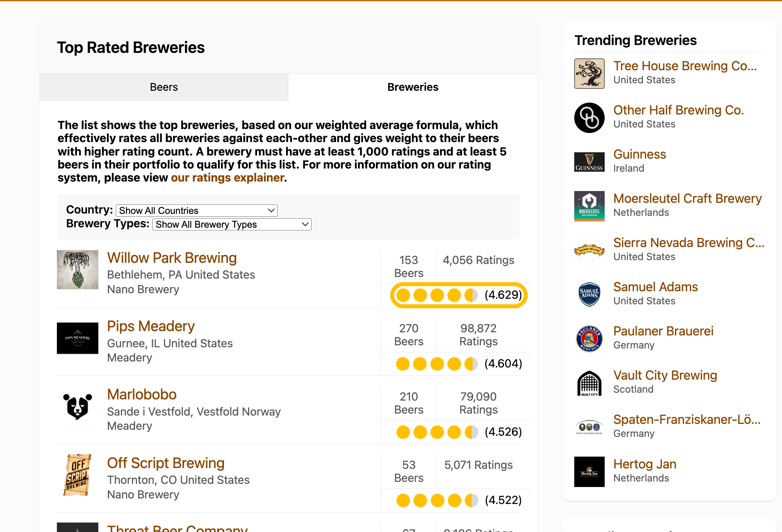Click the Sierra Nevada Brewing logo icon
Viewport: 782px width, 532px height.
(589, 250)
